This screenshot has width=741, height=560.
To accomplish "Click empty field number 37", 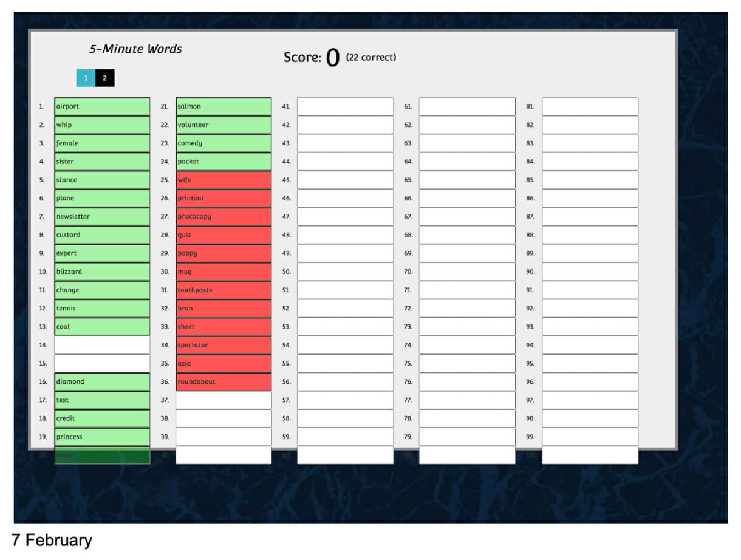I will [x=224, y=400].
